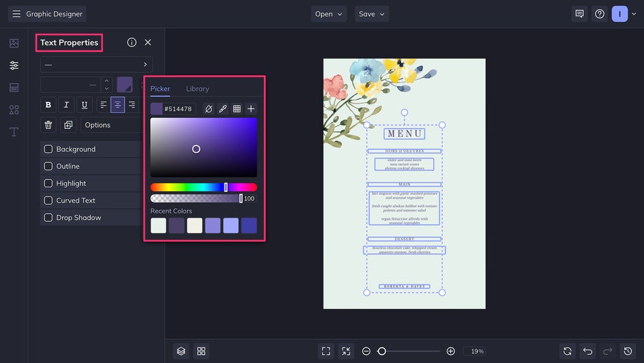Click the hue rainbow slider

click(204, 187)
